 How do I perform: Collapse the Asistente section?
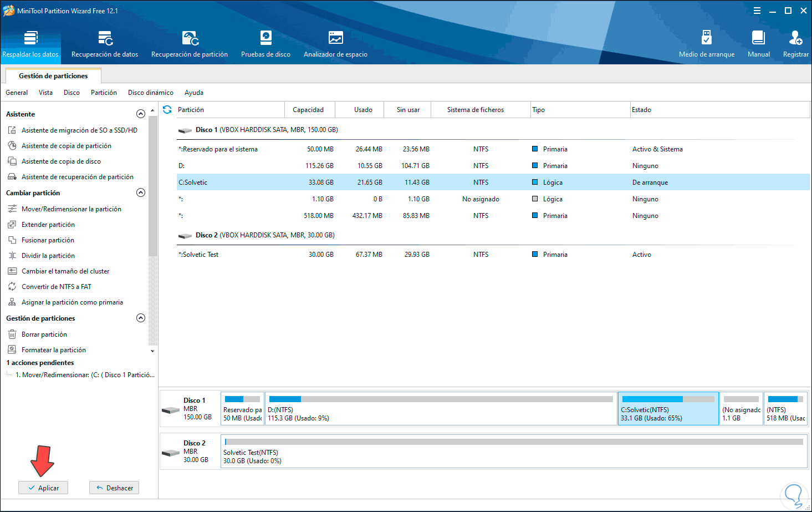click(141, 114)
